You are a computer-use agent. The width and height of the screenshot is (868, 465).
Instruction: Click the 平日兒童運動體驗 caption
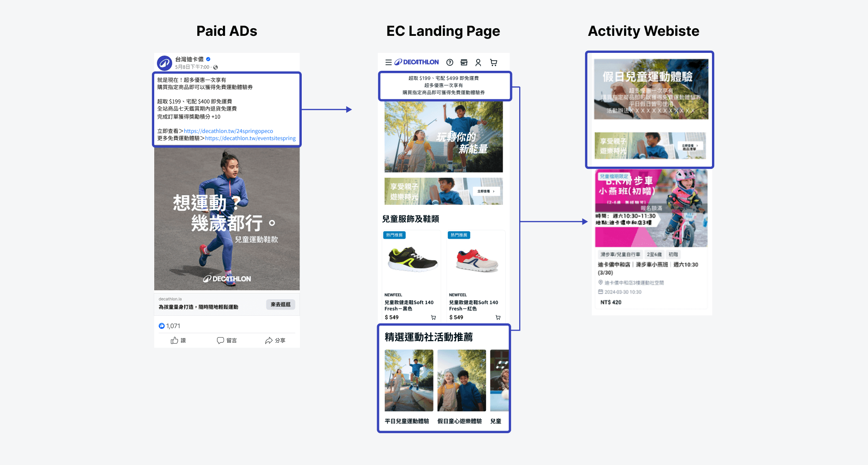(x=407, y=422)
